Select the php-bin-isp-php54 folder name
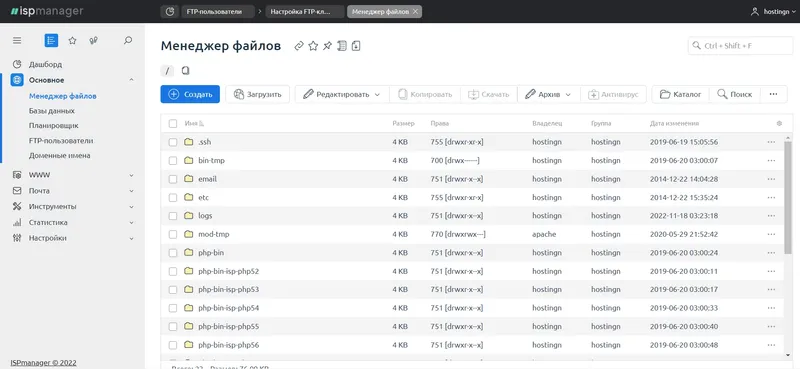 pyautogui.click(x=229, y=308)
